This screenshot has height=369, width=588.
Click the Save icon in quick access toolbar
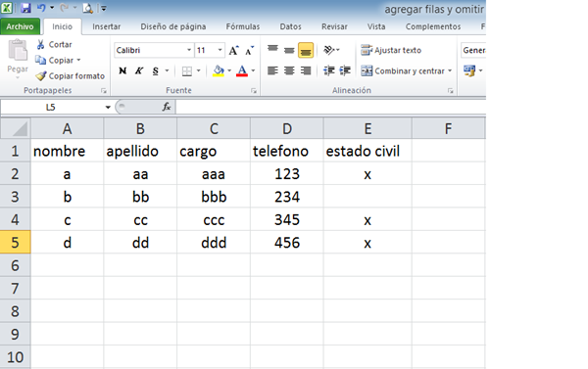25,8
